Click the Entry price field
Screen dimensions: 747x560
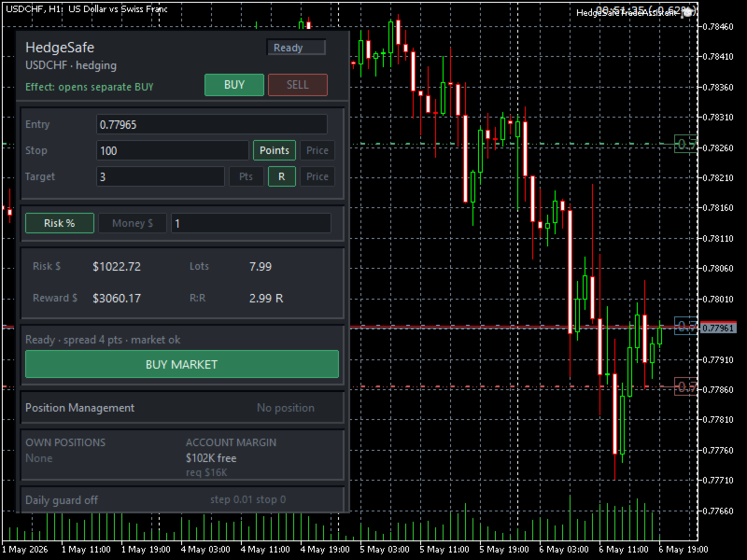coord(212,124)
